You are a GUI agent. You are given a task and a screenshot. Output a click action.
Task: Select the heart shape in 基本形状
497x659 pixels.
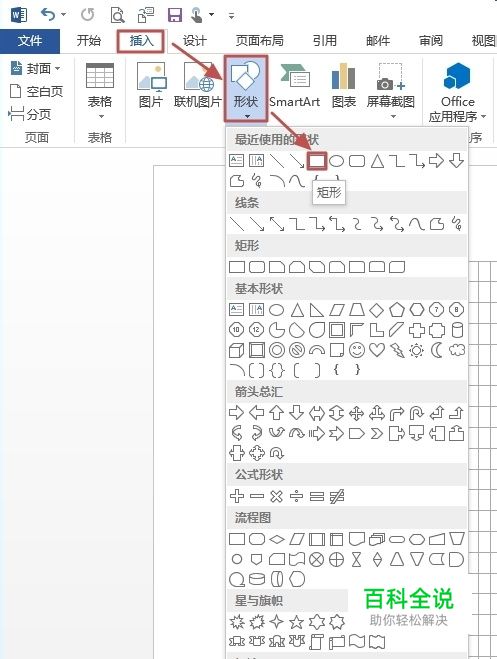(x=376, y=350)
